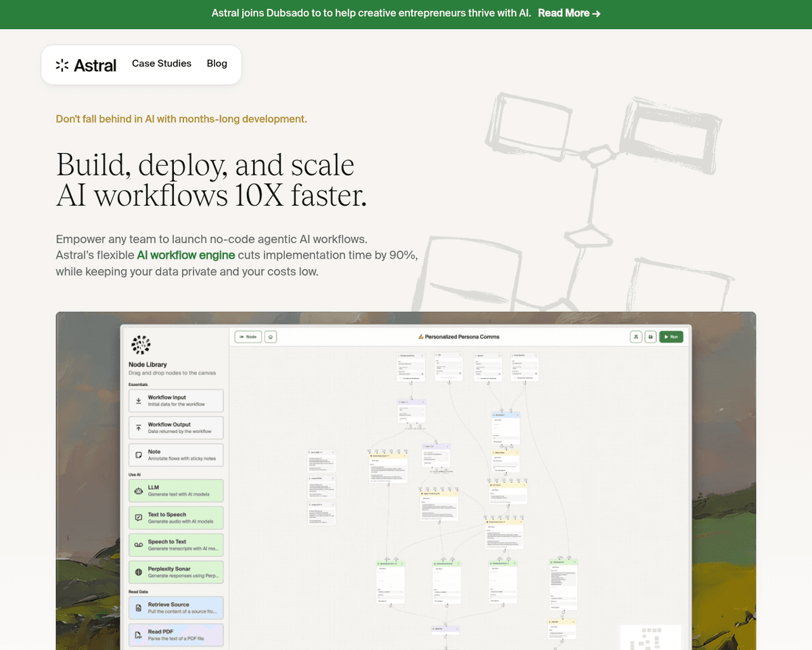The image size is (812, 650).
Task: Go to the Blog menu item
Action: coord(217,64)
